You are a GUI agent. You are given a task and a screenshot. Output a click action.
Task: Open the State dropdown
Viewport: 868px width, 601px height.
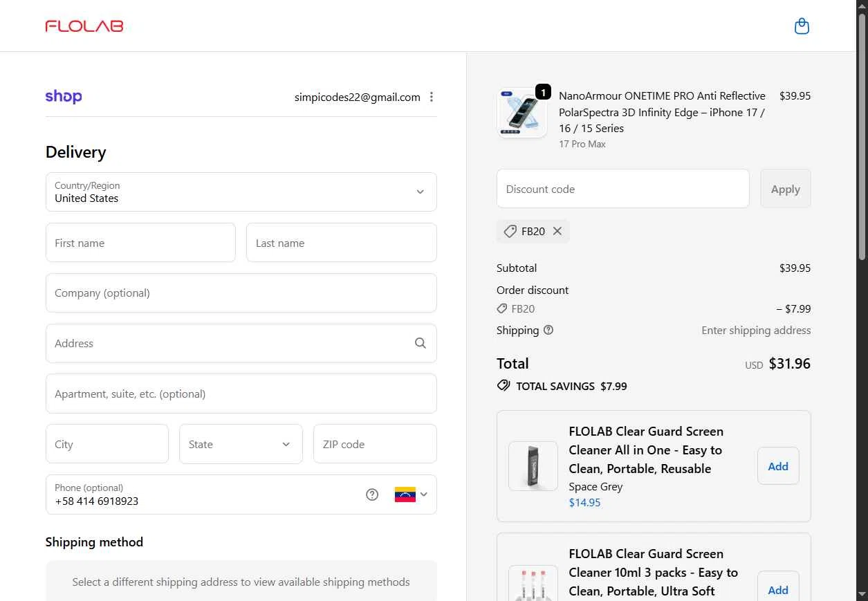(x=241, y=444)
